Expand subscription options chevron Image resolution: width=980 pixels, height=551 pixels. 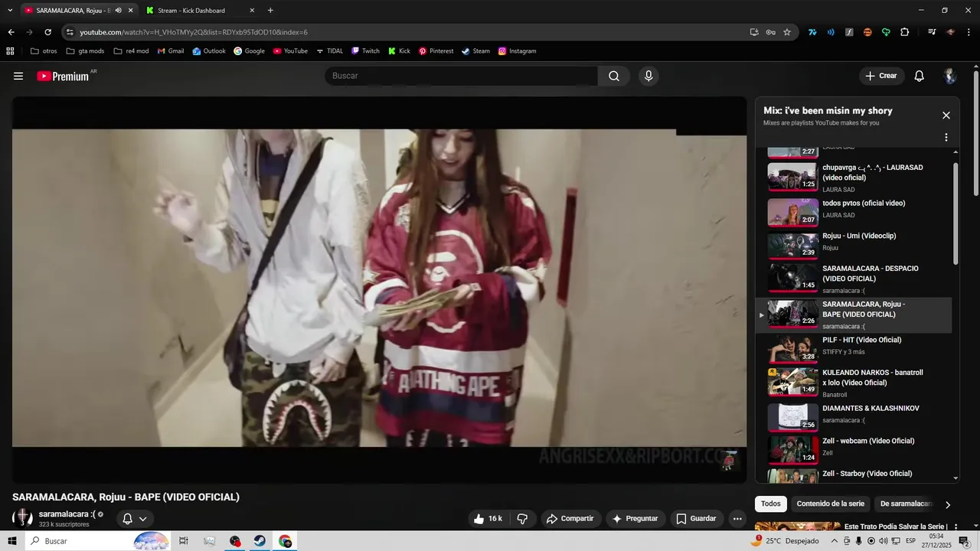click(142, 519)
